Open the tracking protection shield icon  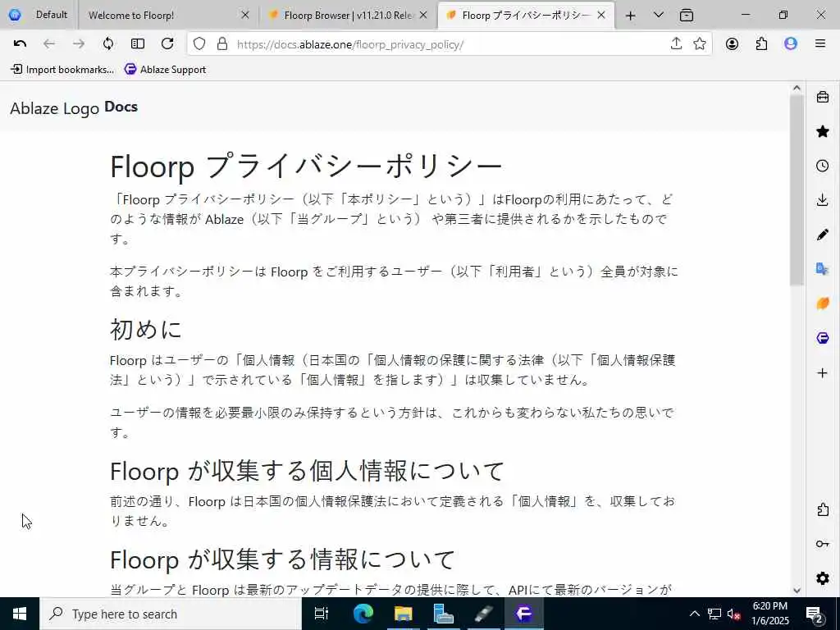[199, 44]
